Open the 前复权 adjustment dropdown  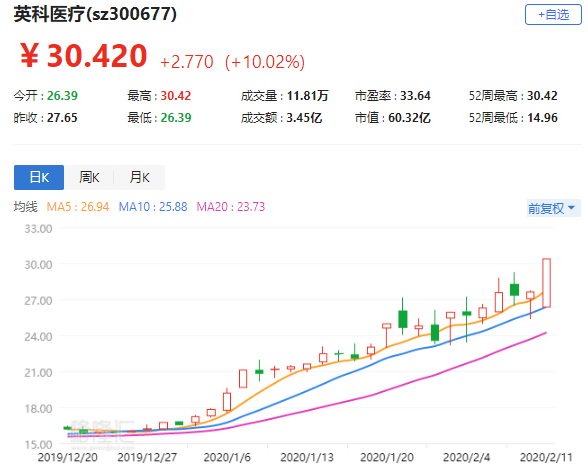(554, 208)
